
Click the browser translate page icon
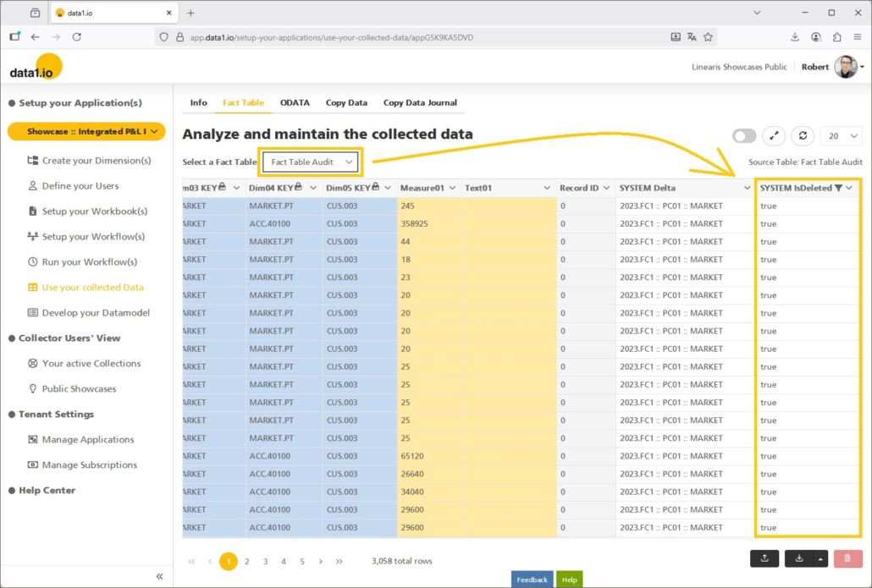[692, 37]
